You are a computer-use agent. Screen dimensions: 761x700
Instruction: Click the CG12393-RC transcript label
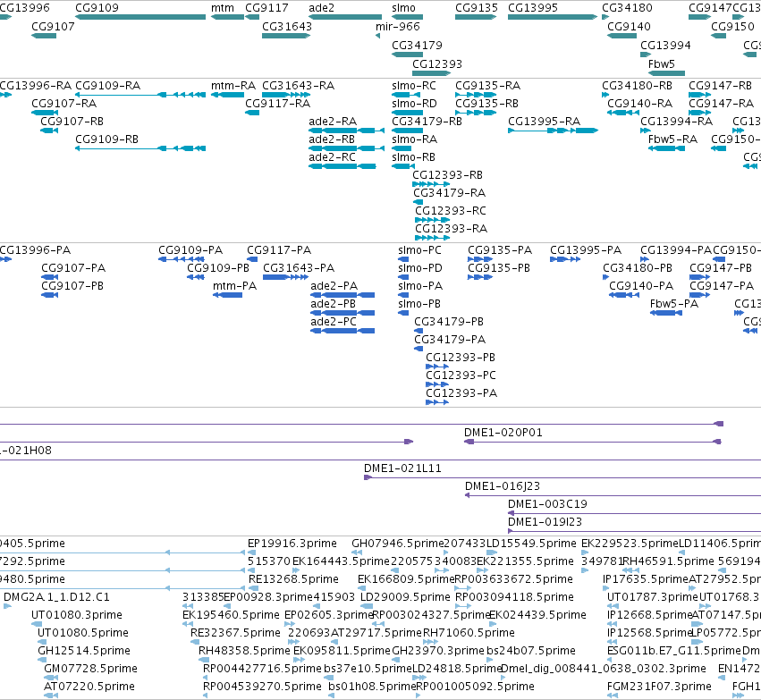coord(451,210)
